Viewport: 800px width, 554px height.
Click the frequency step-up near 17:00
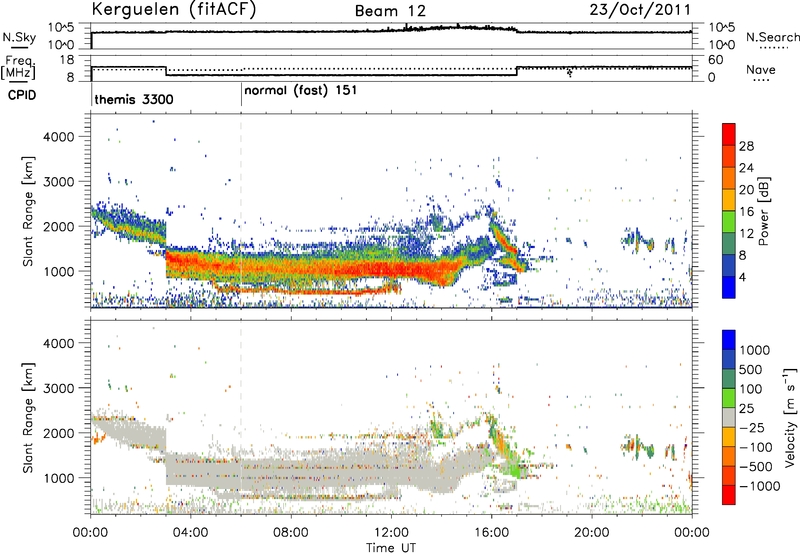click(x=517, y=71)
